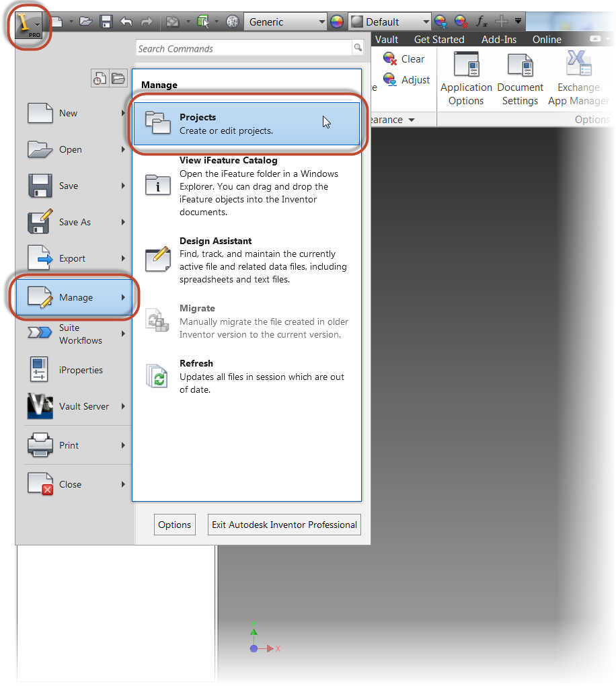Screen dimensions: 616x686
Task: Click the Refresh files icon
Action: coord(157,376)
